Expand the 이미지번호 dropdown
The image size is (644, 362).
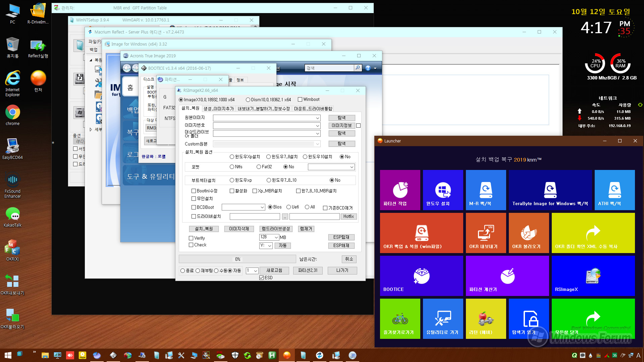[x=317, y=126]
